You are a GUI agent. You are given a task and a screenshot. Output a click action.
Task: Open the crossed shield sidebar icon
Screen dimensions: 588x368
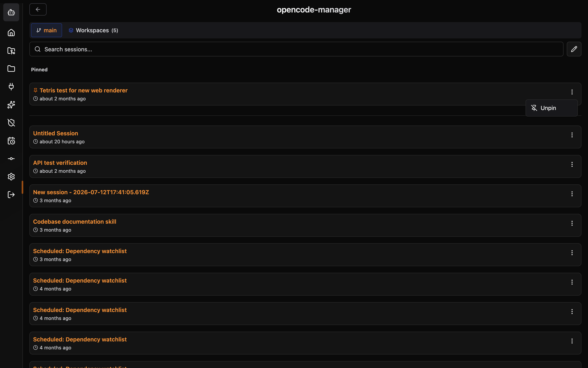(11, 123)
